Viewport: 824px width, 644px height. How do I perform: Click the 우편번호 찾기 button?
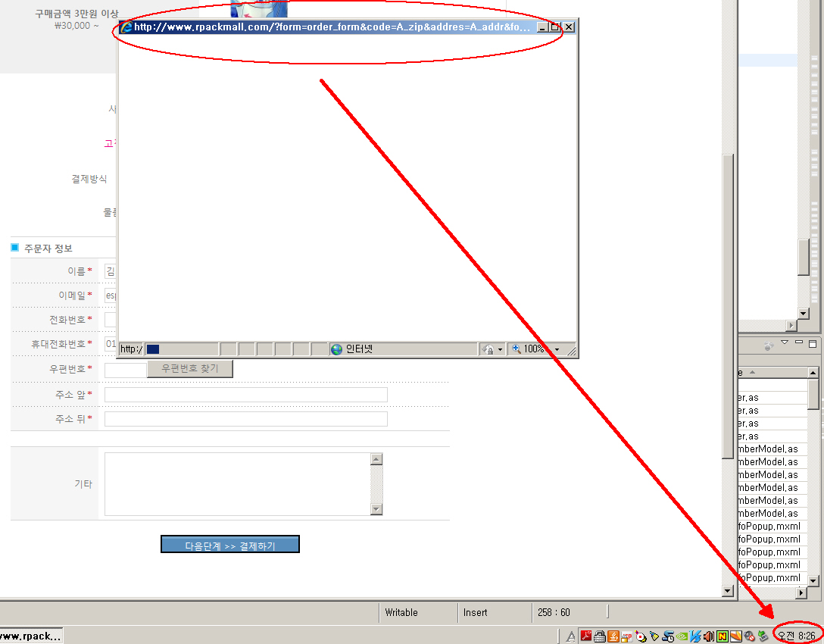pos(189,368)
